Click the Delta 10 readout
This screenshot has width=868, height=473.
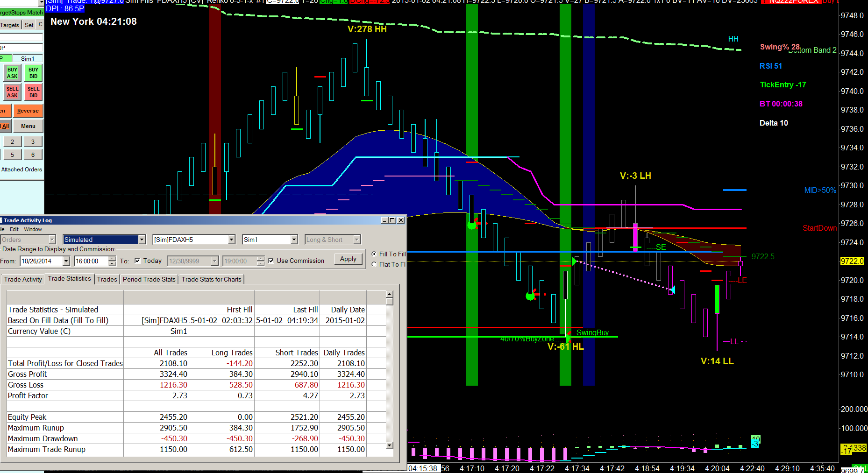tap(774, 123)
